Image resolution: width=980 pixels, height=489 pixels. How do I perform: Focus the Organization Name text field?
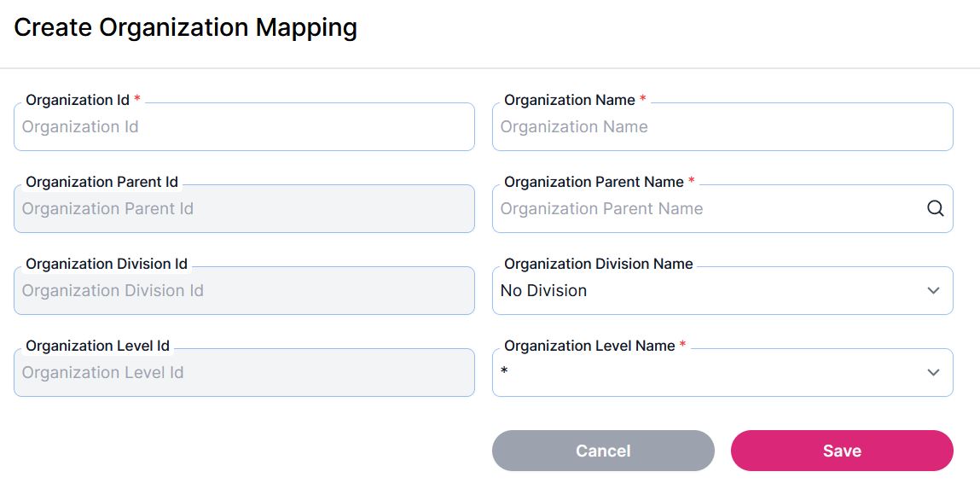(x=722, y=127)
